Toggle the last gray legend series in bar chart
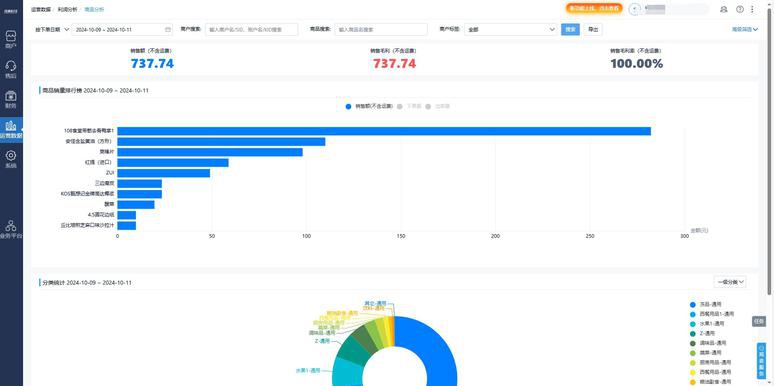Screen dimensions: 774x386 [438, 106]
